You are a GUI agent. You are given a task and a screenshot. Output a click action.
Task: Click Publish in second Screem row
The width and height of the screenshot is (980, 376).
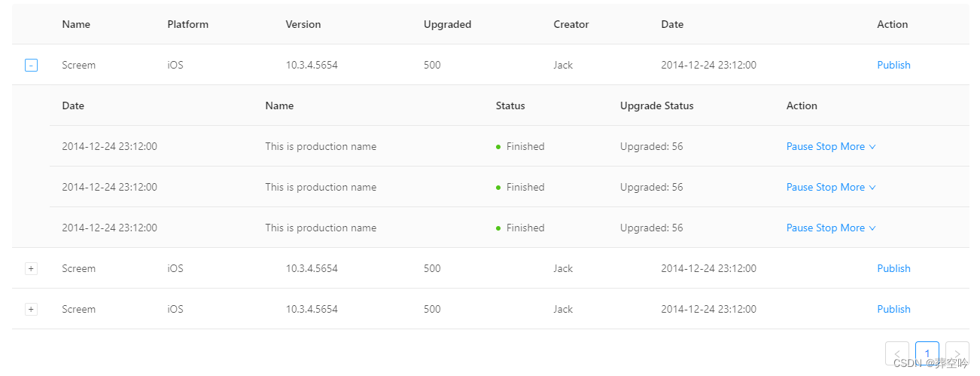coord(893,269)
